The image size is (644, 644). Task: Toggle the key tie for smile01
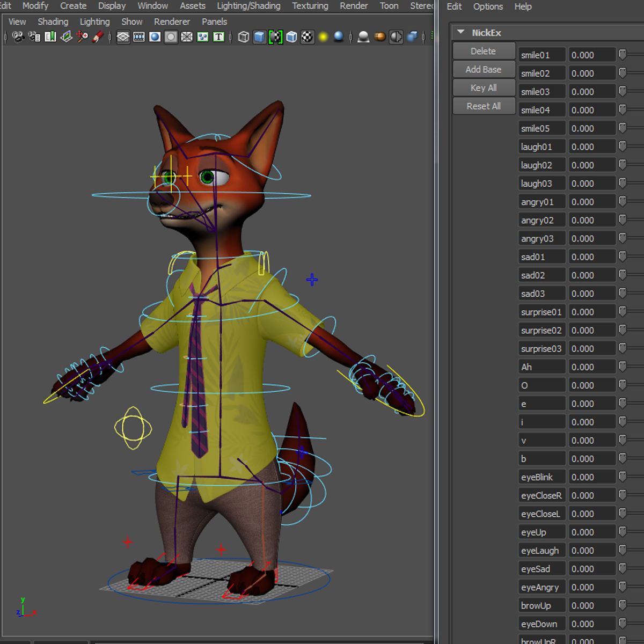(x=623, y=54)
